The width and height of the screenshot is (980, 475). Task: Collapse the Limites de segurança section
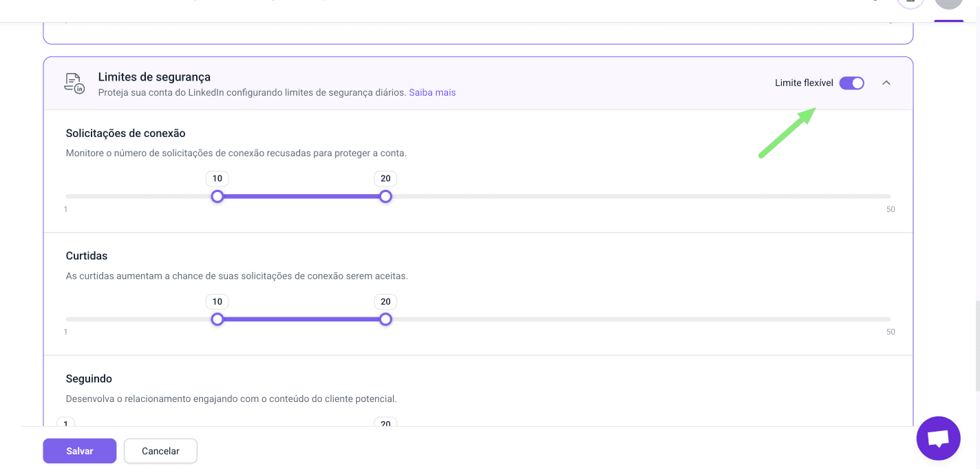coord(886,83)
